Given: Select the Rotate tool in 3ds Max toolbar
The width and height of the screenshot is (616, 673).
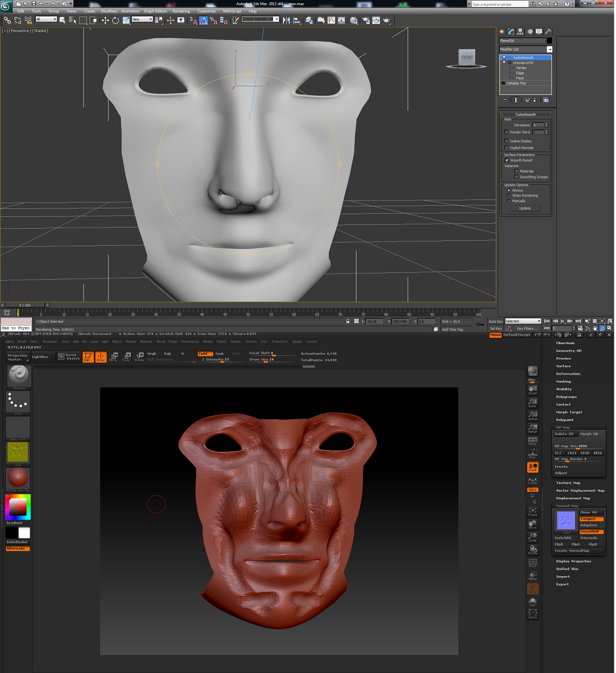Looking at the screenshot, I should coord(115,20).
